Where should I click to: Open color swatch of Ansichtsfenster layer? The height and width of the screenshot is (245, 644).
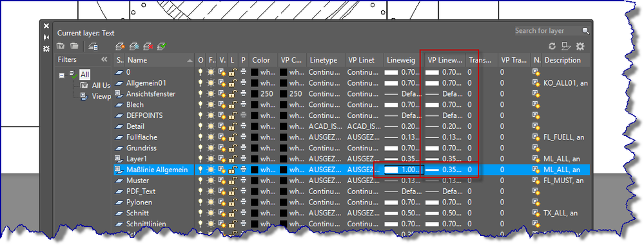(255, 93)
